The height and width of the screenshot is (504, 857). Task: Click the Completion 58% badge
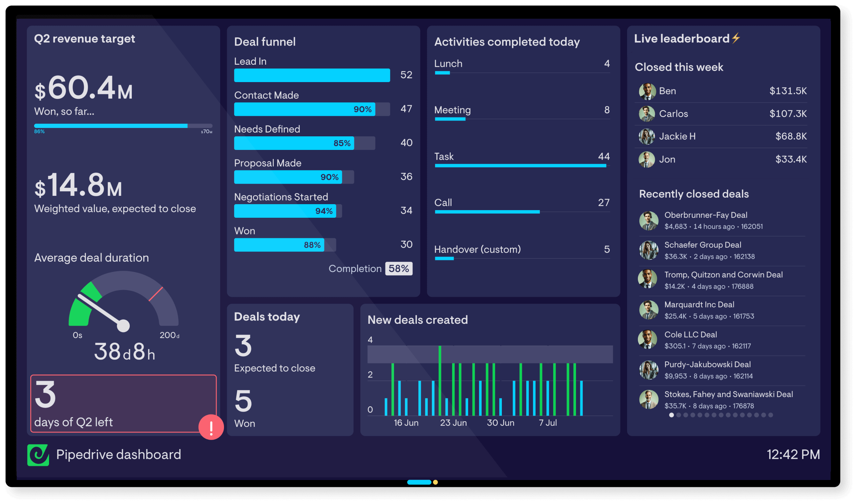(399, 269)
